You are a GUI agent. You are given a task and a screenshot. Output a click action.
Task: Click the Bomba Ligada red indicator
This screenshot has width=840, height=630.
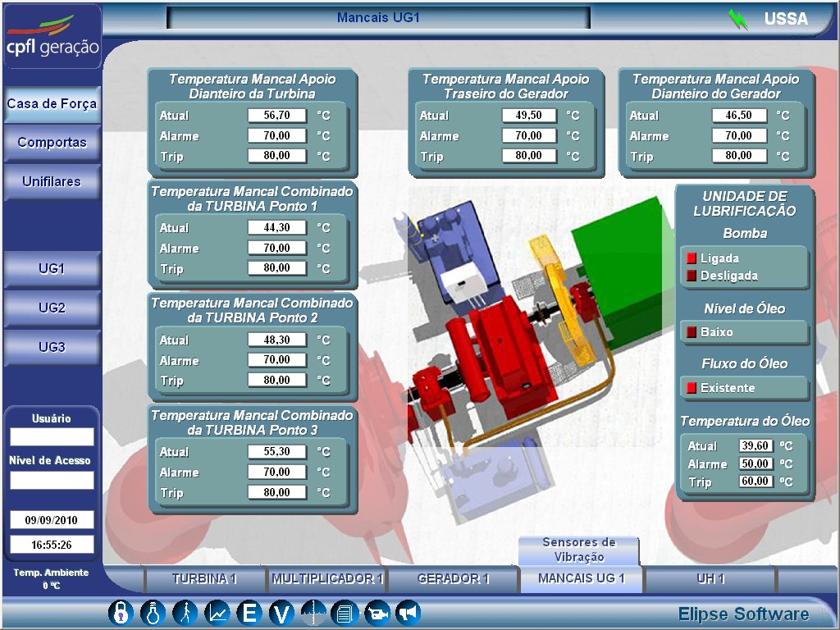[692, 258]
